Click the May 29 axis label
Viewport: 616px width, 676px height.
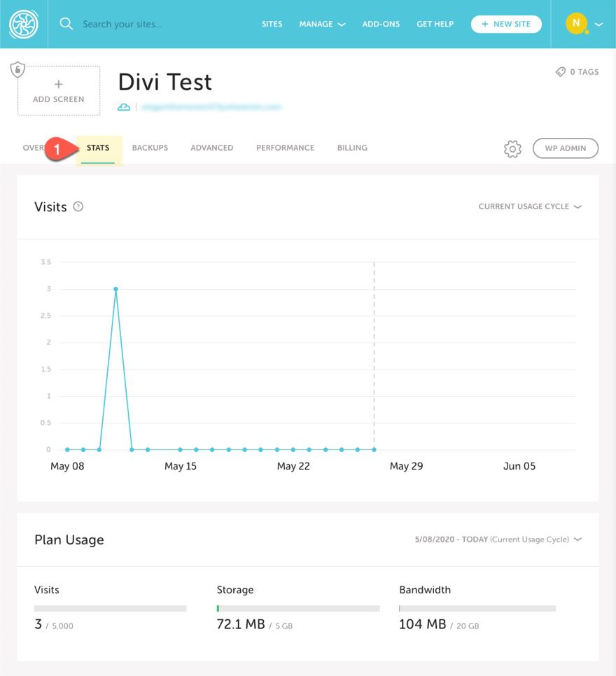point(407,466)
